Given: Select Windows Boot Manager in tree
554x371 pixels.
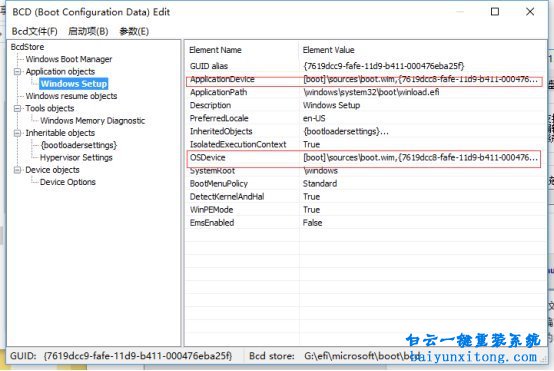Looking at the screenshot, I should pos(69,59).
